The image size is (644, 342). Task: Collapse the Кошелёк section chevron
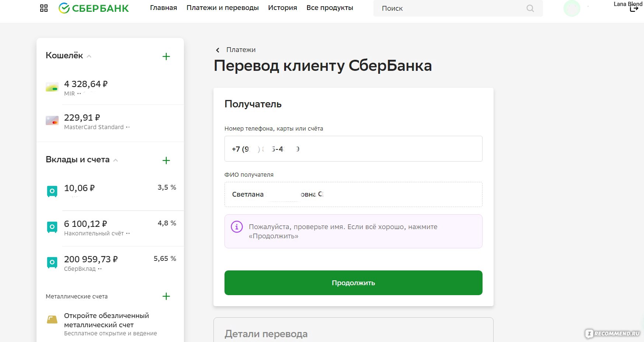point(89,56)
